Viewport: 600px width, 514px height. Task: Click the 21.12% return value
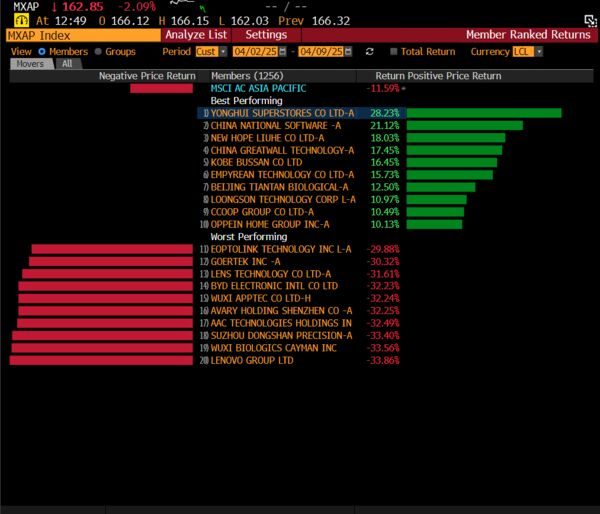tap(385, 126)
